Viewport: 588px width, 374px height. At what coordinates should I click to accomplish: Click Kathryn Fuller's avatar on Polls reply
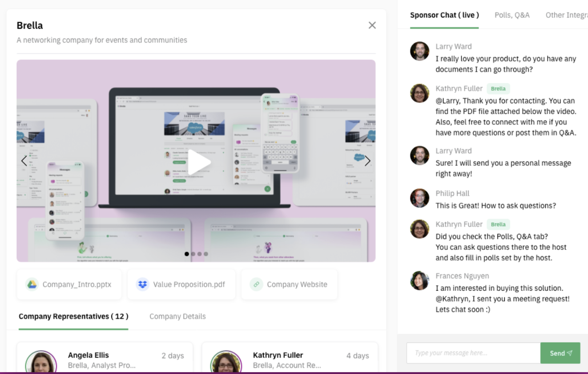click(x=419, y=229)
